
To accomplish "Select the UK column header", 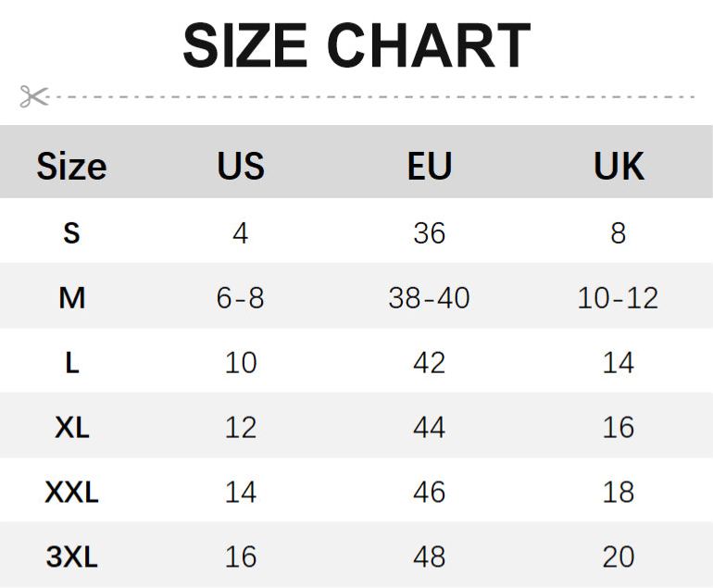I will coord(619,167).
